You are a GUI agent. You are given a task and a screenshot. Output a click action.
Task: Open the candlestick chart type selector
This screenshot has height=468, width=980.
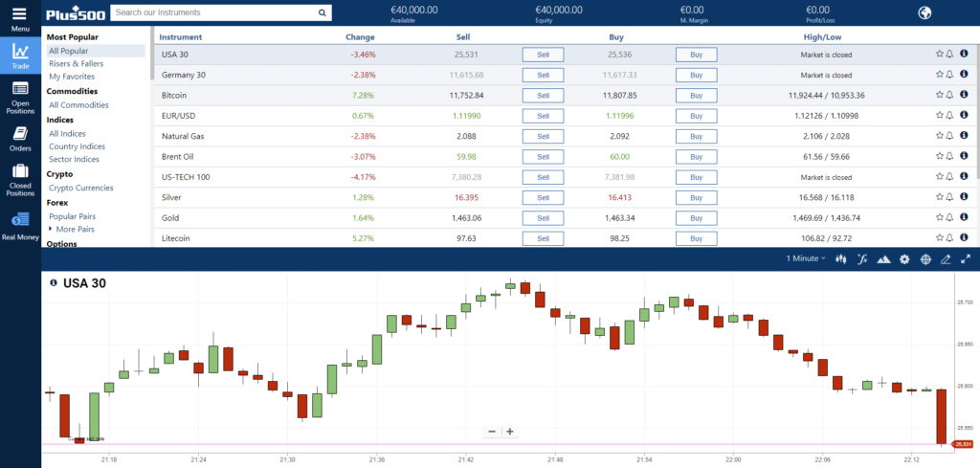(841, 258)
